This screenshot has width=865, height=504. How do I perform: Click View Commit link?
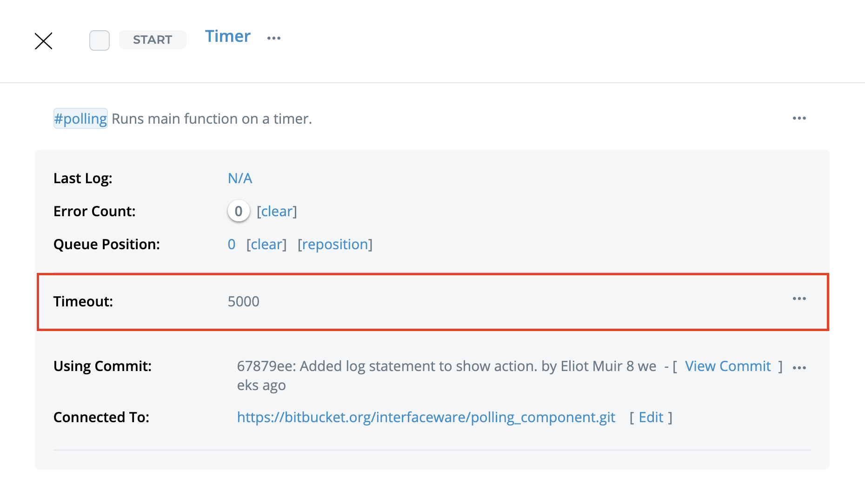tap(728, 366)
